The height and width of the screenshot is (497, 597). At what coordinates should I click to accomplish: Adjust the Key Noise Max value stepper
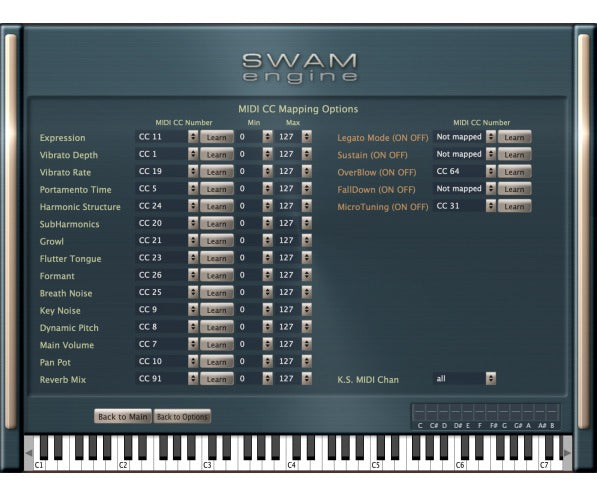(x=306, y=309)
